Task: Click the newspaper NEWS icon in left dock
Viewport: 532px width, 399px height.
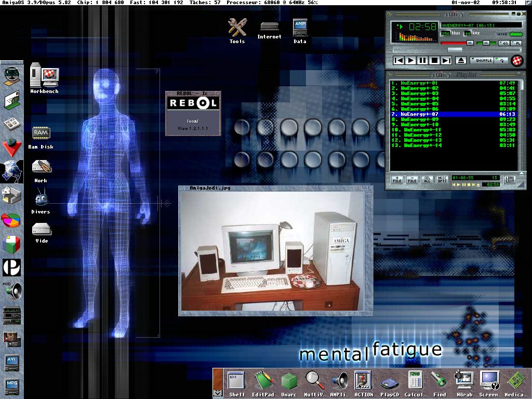Action: tap(11, 124)
